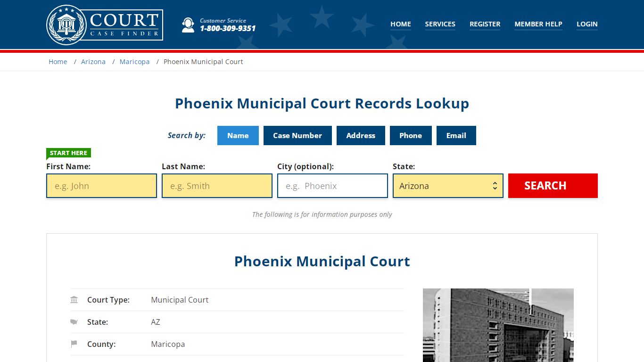The image size is (644, 362).
Task: Click the Phoenix Municipal Court card heading
Action: (322, 262)
